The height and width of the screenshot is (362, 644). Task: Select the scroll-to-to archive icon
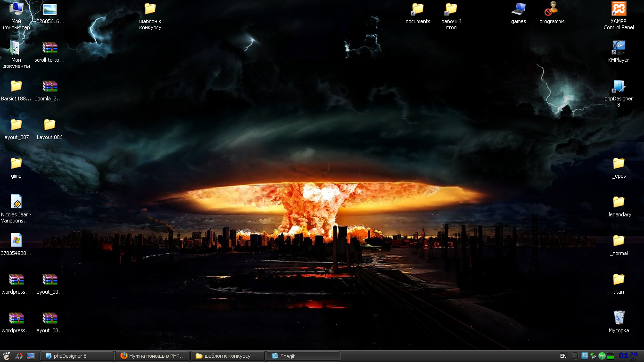tap(50, 48)
